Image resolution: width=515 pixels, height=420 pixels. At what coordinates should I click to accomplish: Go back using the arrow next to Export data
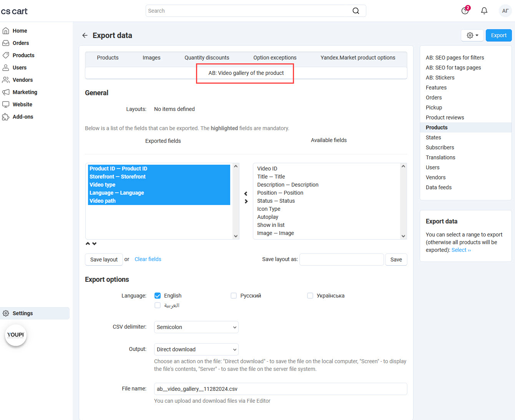point(85,35)
